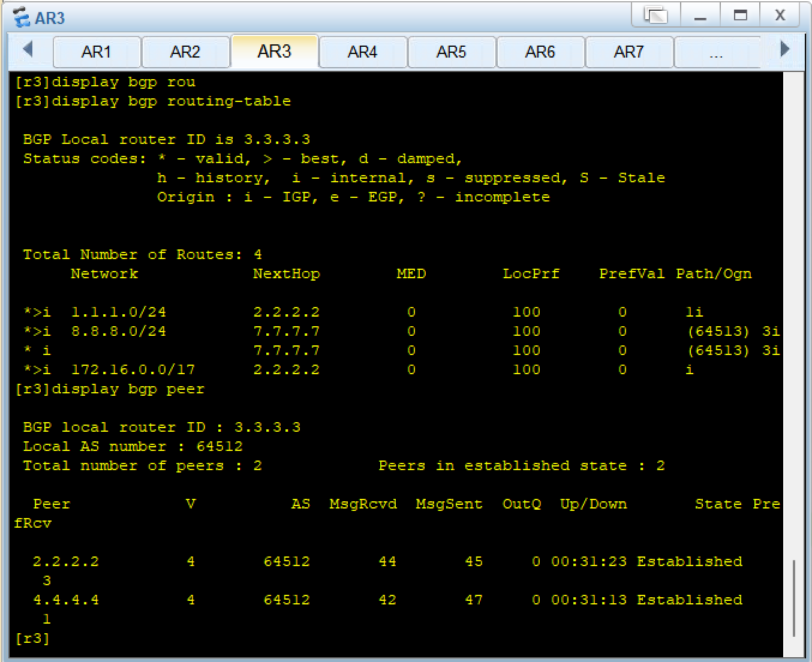This screenshot has width=812, height=662.
Task: Click MsgRcvd value 42
Action: 387,600
